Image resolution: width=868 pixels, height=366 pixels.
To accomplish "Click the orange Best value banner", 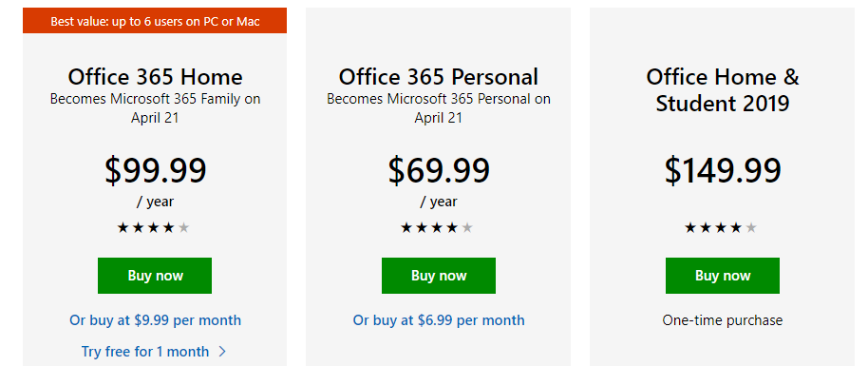I will (155, 21).
